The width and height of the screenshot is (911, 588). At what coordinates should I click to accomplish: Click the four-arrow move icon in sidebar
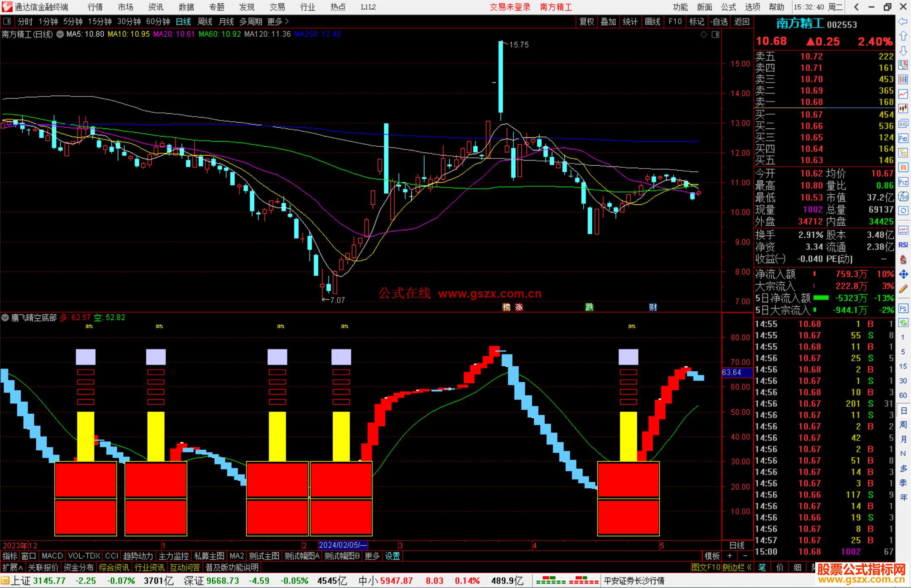903,274
